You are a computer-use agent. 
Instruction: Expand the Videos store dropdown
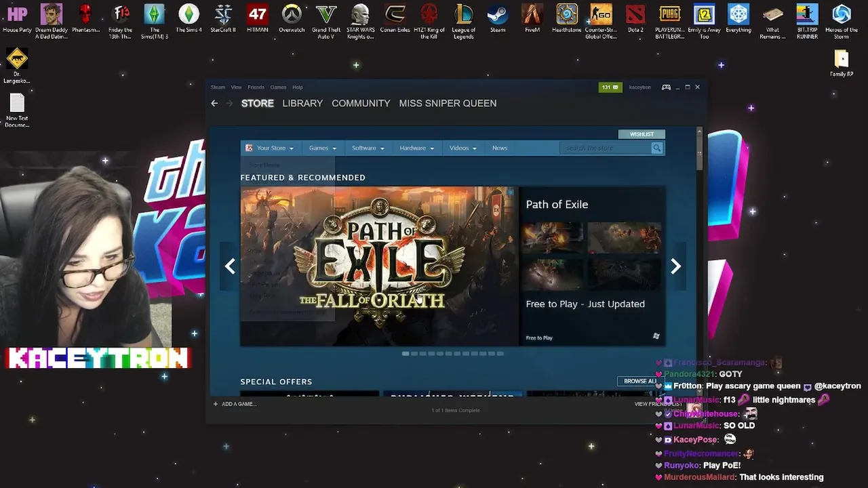click(463, 148)
